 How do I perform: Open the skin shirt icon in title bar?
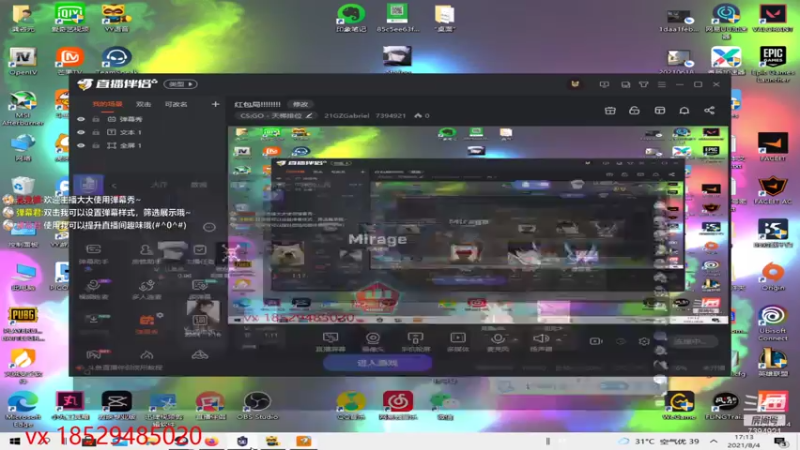tap(643, 84)
